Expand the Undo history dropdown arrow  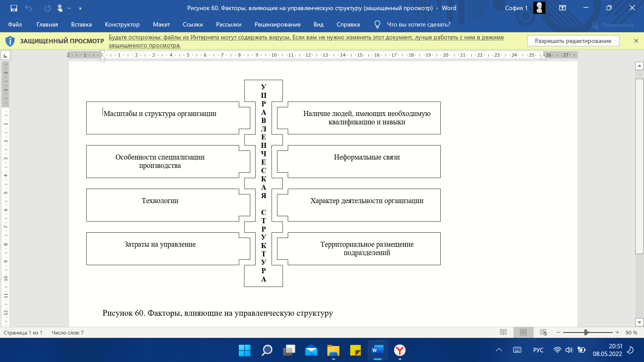pyautogui.click(x=37, y=8)
